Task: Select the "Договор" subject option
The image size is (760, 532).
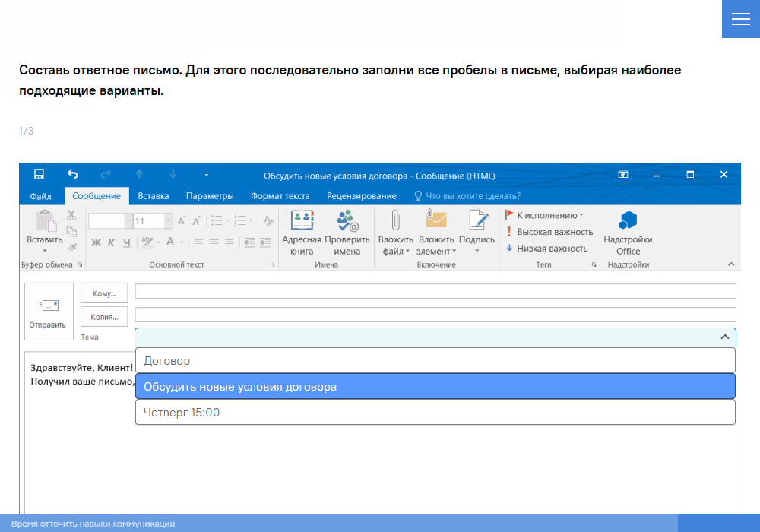Action: (435, 361)
